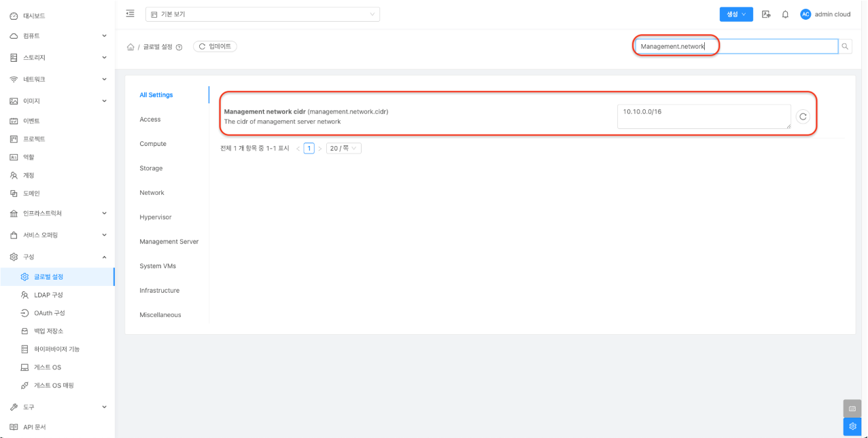Expand the 컴퓨트 sidebar menu
The image size is (868, 438).
click(x=57, y=36)
